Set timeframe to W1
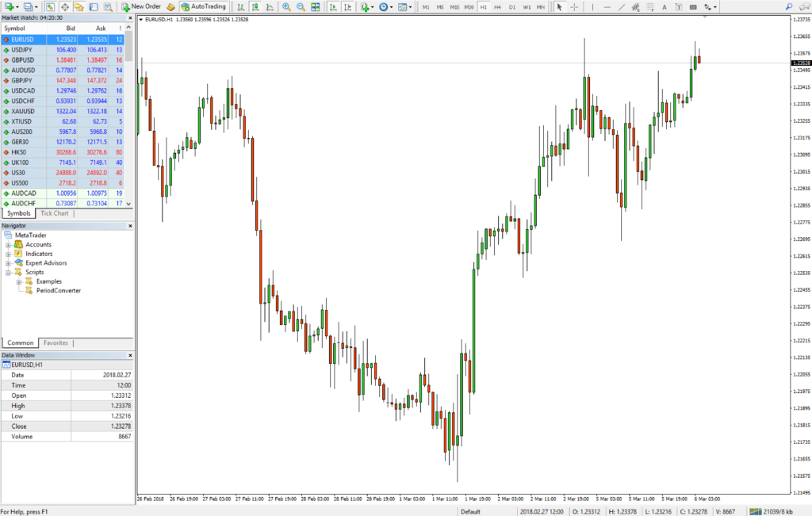812x516 pixels. (x=527, y=6)
